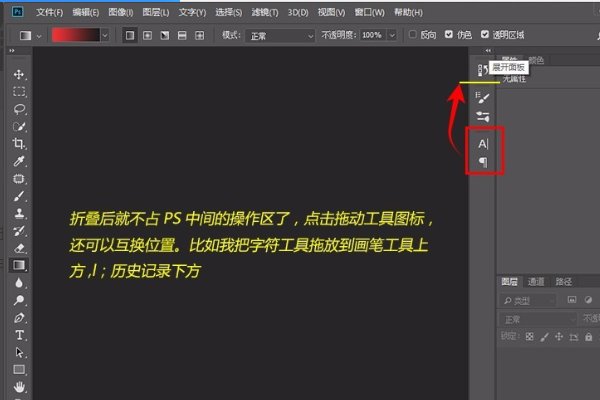The width and height of the screenshot is (600, 400).
Task: Open the collapsed History panel icon
Action: pyautogui.click(x=483, y=70)
